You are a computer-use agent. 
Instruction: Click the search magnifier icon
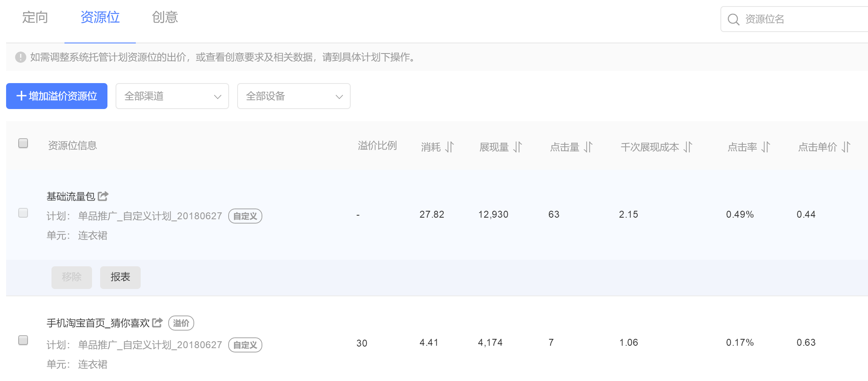click(x=733, y=19)
